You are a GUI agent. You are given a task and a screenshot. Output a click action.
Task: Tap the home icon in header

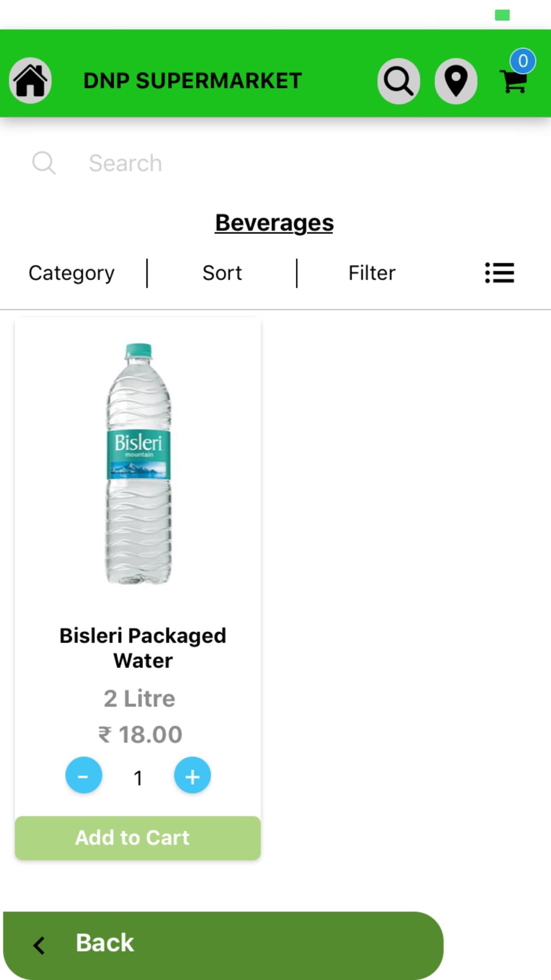(30, 80)
